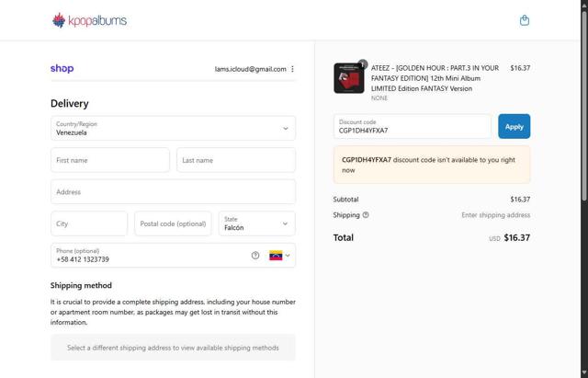Click the phone field help icon
This screenshot has width=588, height=378.
tap(255, 256)
